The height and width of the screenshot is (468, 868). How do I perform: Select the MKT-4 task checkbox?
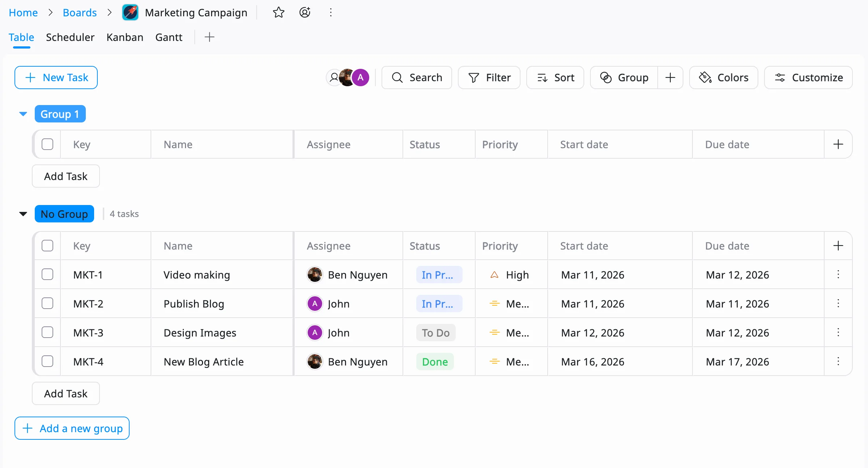pyautogui.click(x=47, y=362)
